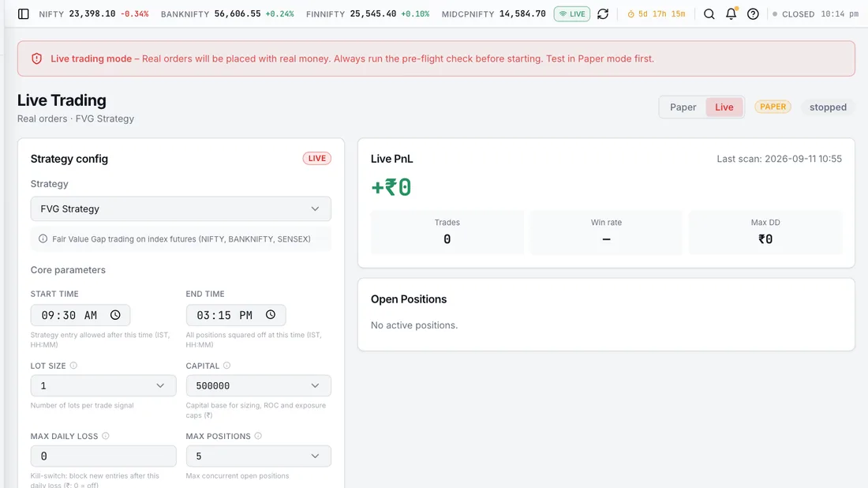The width and height of the screenshot is (868, 488).
Task: Click the 5d 17h 15m timer
Action: point(656,14)
